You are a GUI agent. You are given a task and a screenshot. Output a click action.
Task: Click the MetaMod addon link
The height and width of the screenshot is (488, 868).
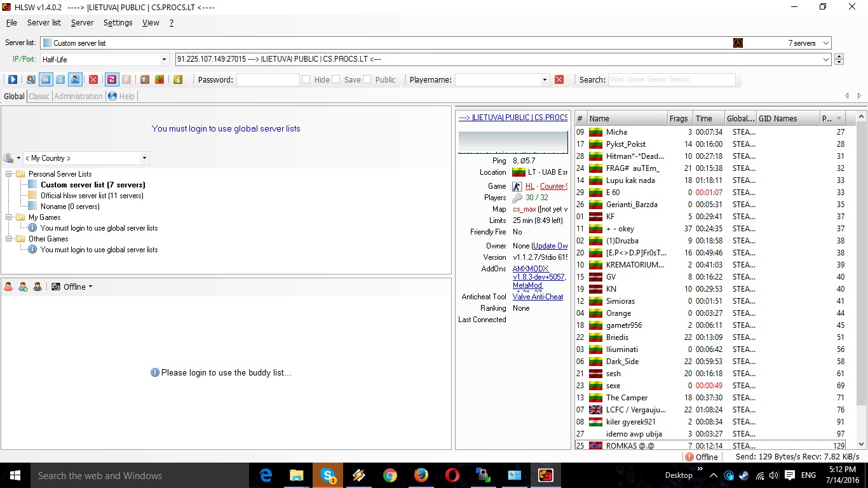click(527, 285)
